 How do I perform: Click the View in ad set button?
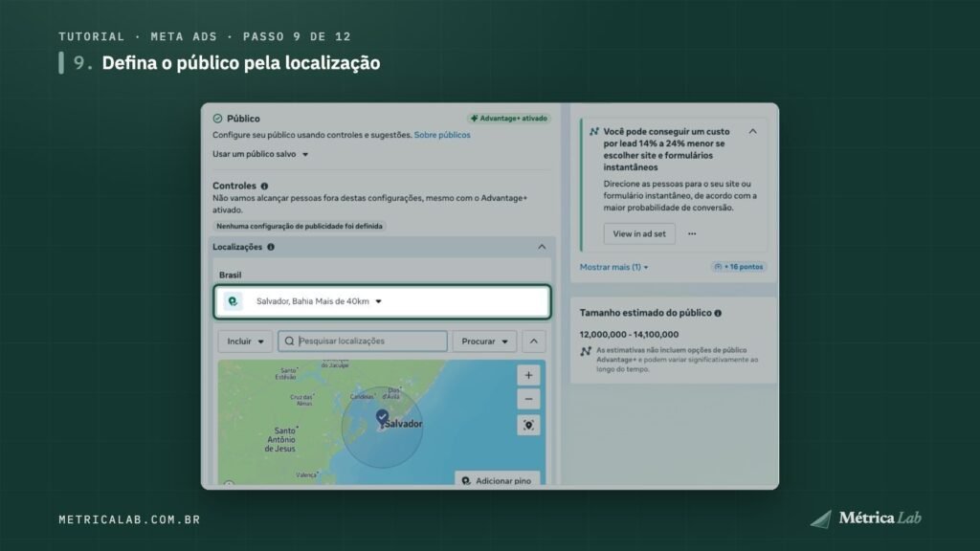click(x=639, y=233)
